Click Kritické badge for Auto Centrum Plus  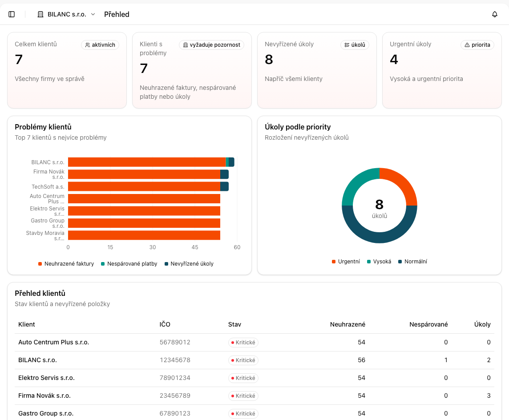click(243, 343)
